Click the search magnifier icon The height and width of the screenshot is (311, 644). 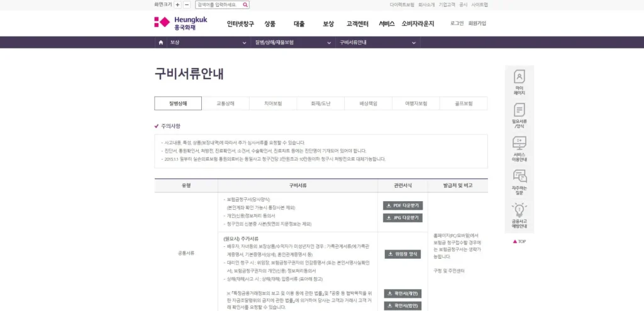245,5
